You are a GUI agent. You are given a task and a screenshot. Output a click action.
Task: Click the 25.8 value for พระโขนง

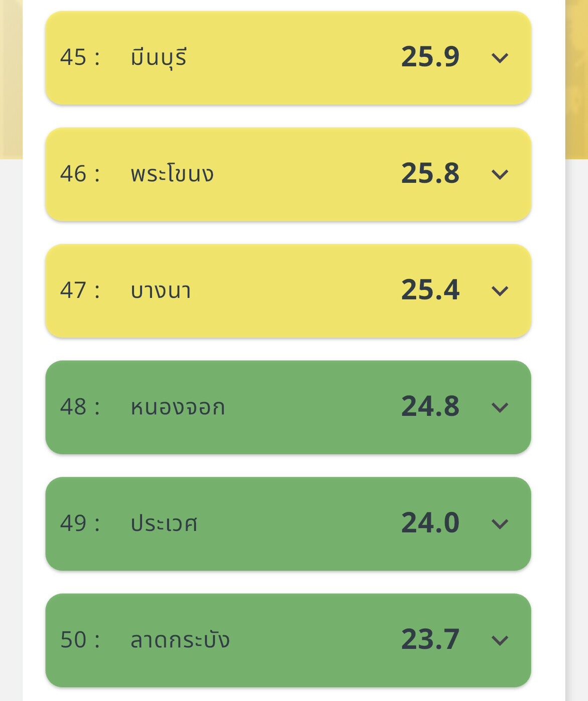pyautogui.click(x=430, y=173)
